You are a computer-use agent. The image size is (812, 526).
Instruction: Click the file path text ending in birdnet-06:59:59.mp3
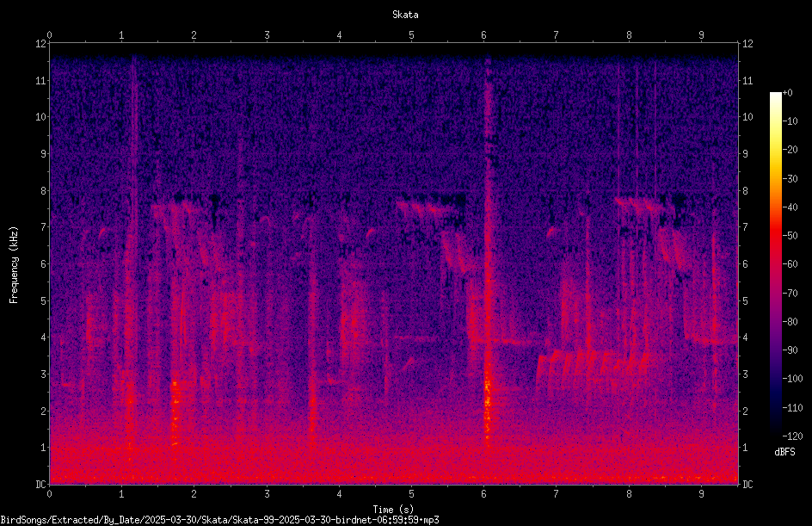point(219,520)
